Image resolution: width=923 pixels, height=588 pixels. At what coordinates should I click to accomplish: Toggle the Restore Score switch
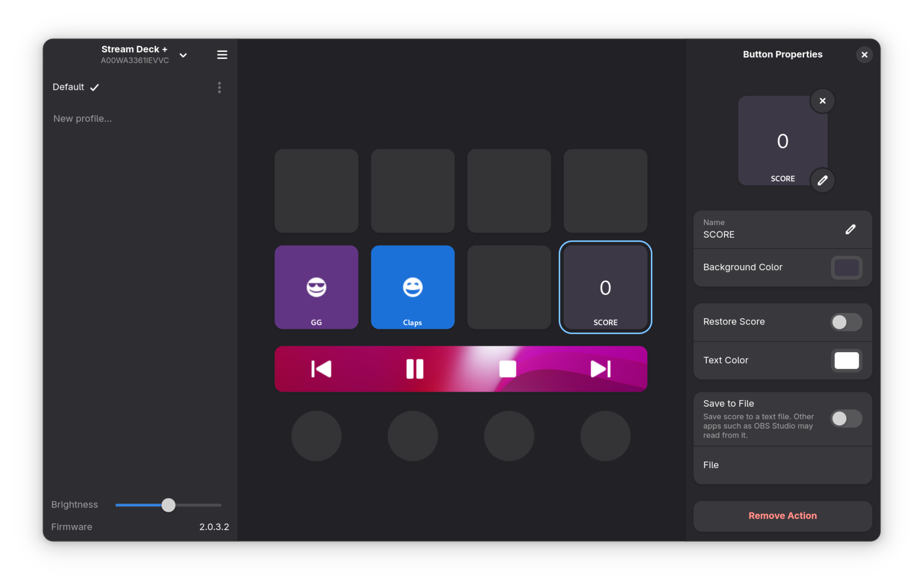(x=846, y=322)
